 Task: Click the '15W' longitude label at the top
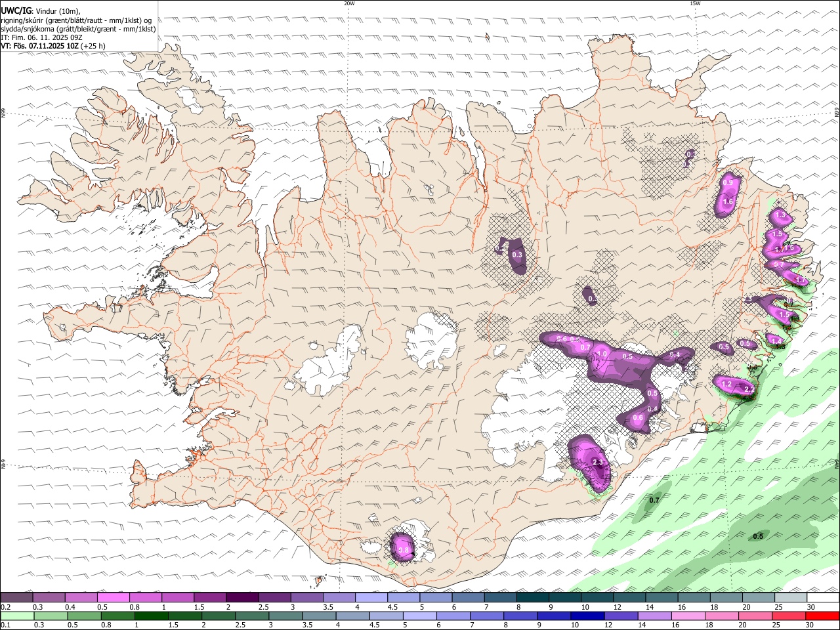click(x=696, y=3)
